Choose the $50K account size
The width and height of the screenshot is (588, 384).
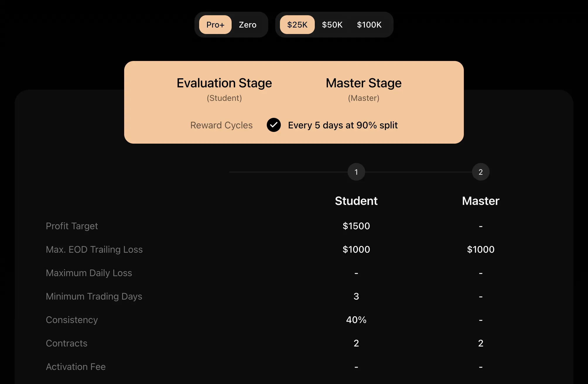(x=332, y=25)
